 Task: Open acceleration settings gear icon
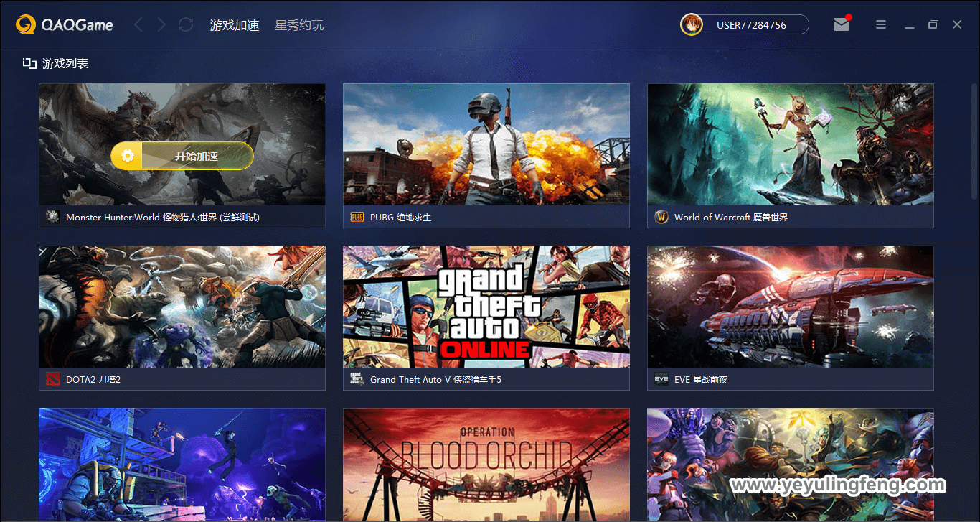[128, 156]
